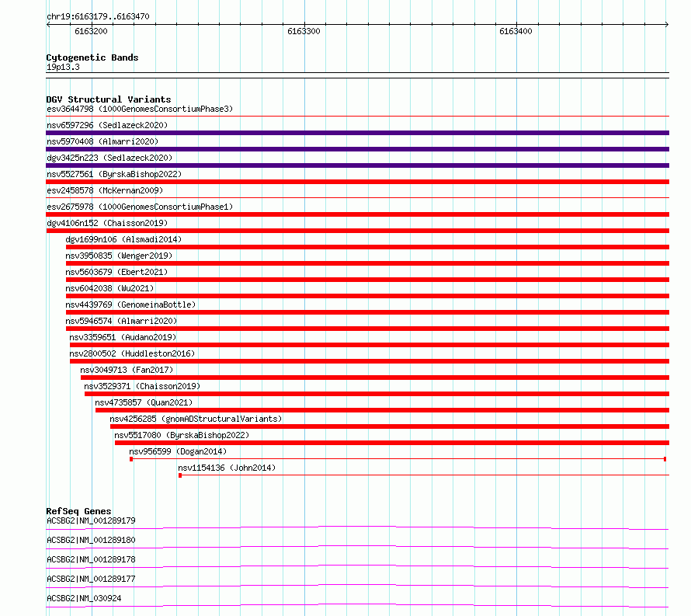Select nsv5517080 (ByrskaBishop2022) label
The height and width of the screenshot is (616, 691).
tap(182, 435)
